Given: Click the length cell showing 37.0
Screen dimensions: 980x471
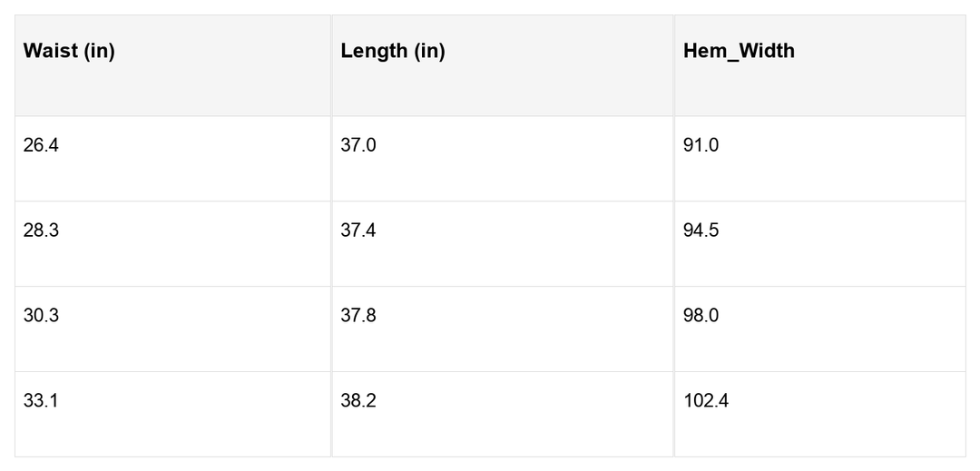Looking at the screenshot, I should [x=358, y=145].
